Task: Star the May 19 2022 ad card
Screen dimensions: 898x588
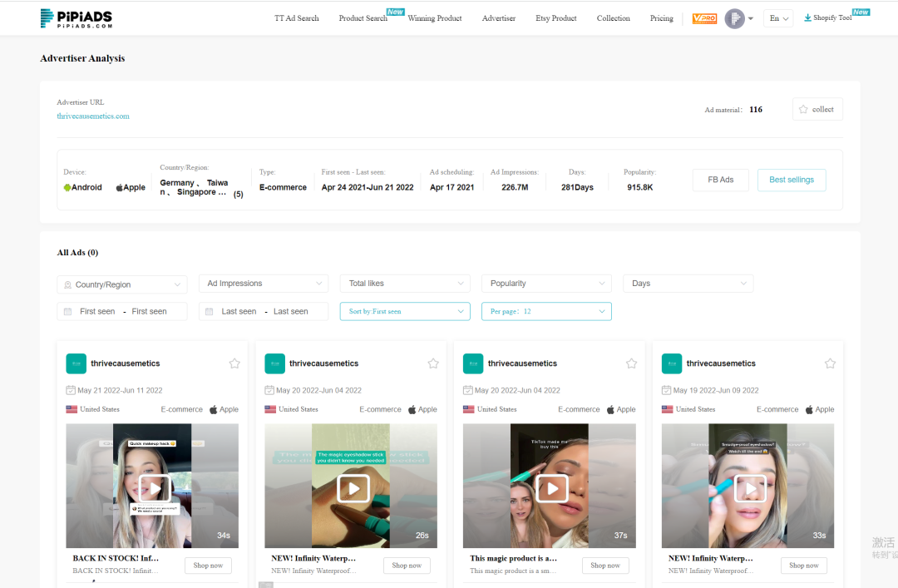Action: pyautogui.click(x=830, y=363)
